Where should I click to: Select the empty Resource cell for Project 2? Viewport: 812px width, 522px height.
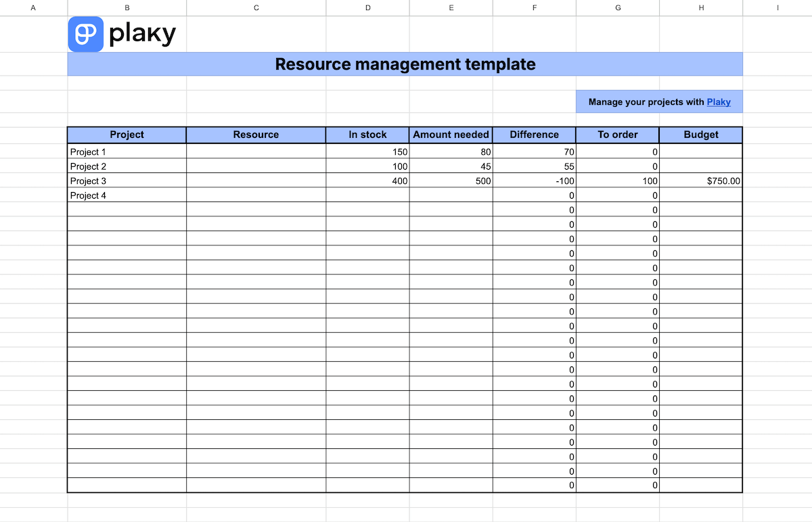[256, 166]
